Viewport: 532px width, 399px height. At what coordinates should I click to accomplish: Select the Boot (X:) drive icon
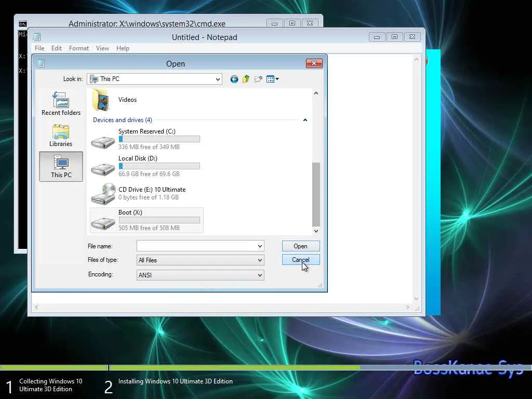pos(103,223)
